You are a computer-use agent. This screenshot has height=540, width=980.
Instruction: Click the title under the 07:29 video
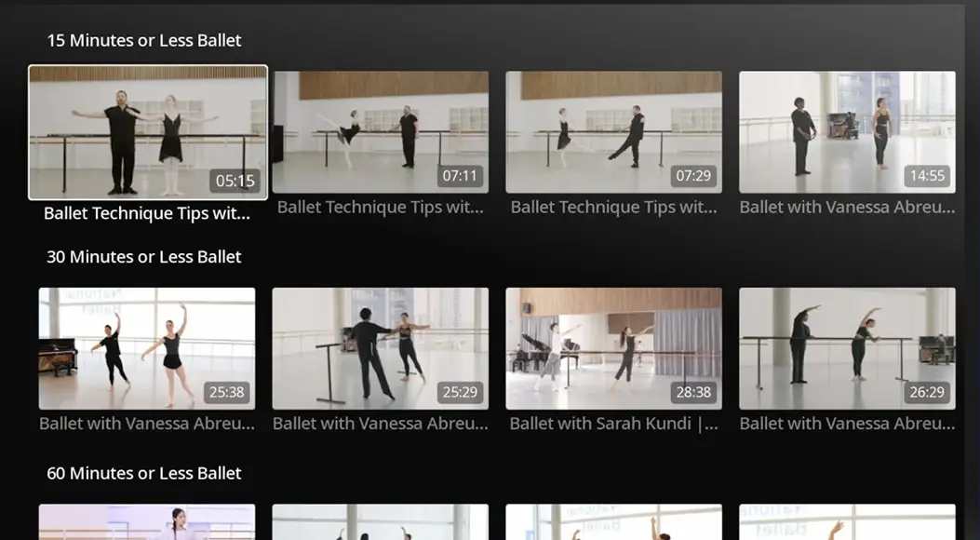[x=613, y=207]
